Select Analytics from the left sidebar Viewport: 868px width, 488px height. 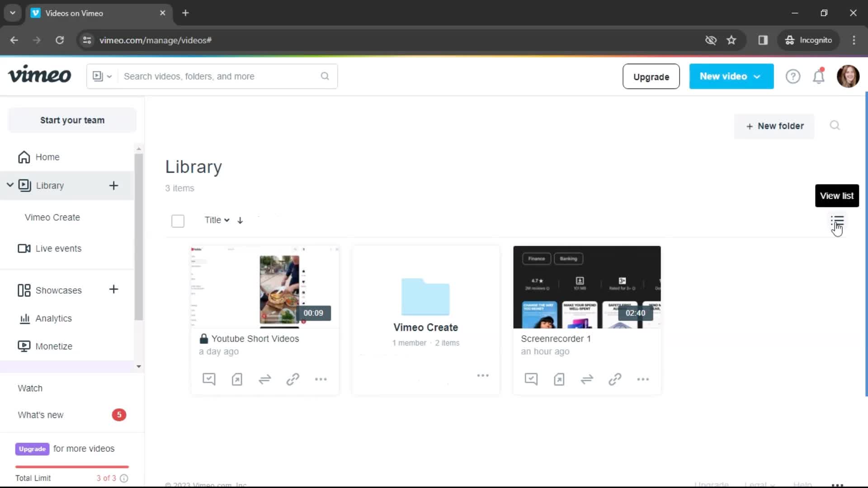54,318
